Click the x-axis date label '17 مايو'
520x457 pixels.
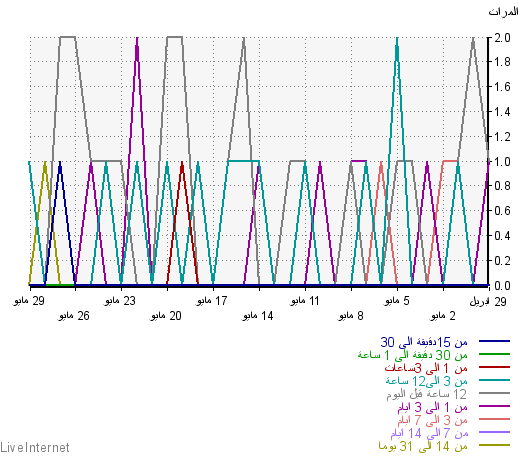pos(212,301)
